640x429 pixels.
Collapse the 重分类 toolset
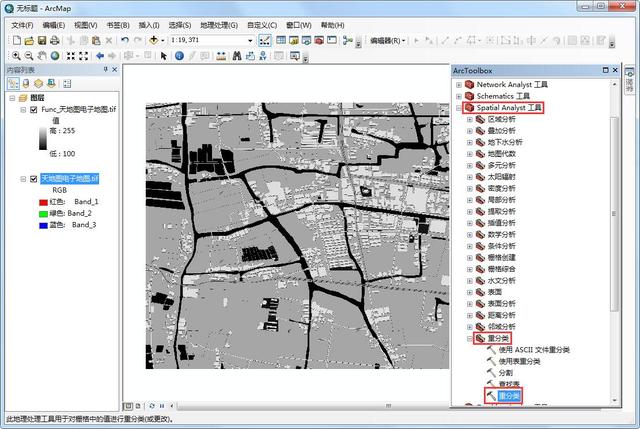(x=469, y=338)
